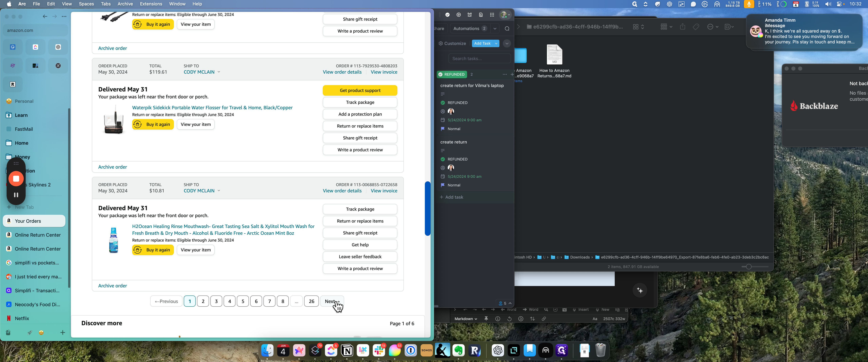This screenshot has width=868, height=362.
Task: Open Evernote from the Dock
Action: click(459, 350)
